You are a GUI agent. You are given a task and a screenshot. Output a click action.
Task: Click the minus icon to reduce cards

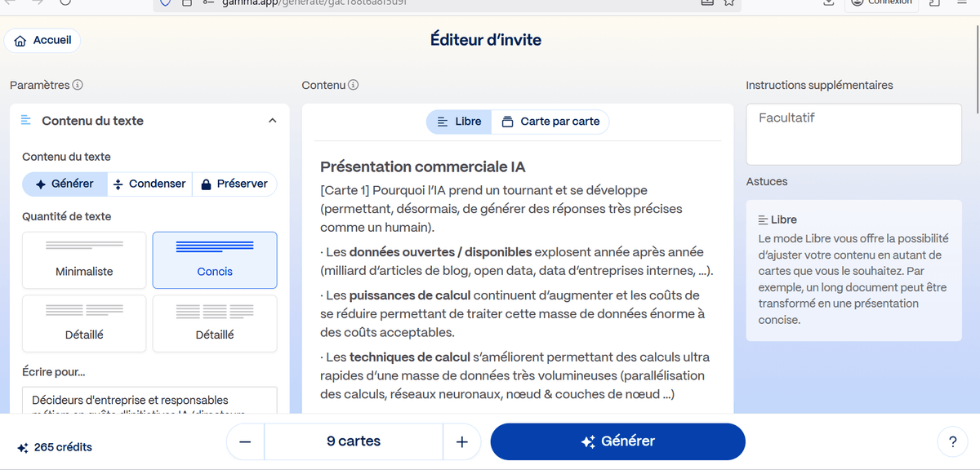245,441
